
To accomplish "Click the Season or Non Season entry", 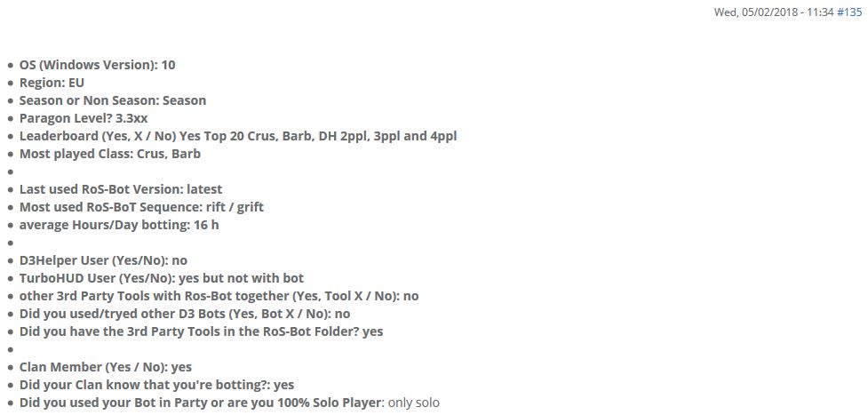I will 113,100.
